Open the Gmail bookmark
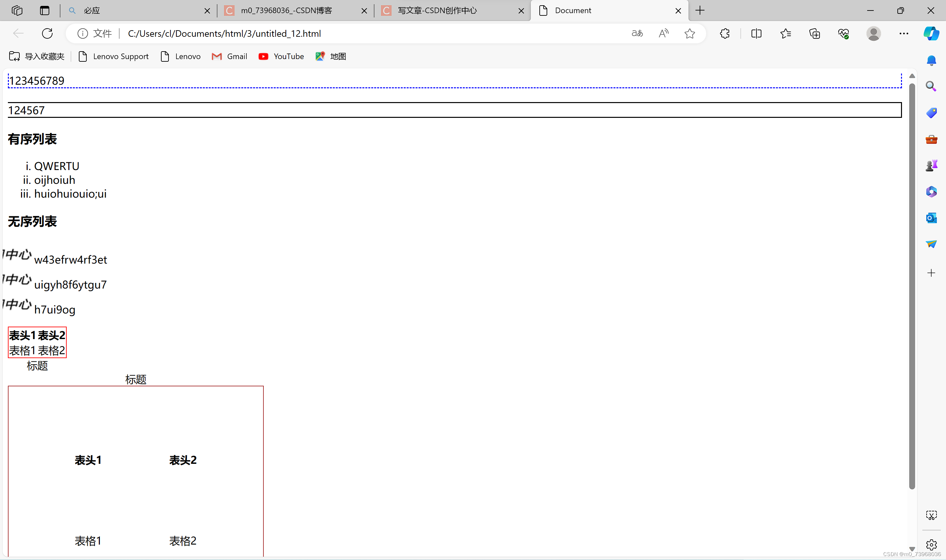Viewport: 946px width, 560px height. click(230, 56)
